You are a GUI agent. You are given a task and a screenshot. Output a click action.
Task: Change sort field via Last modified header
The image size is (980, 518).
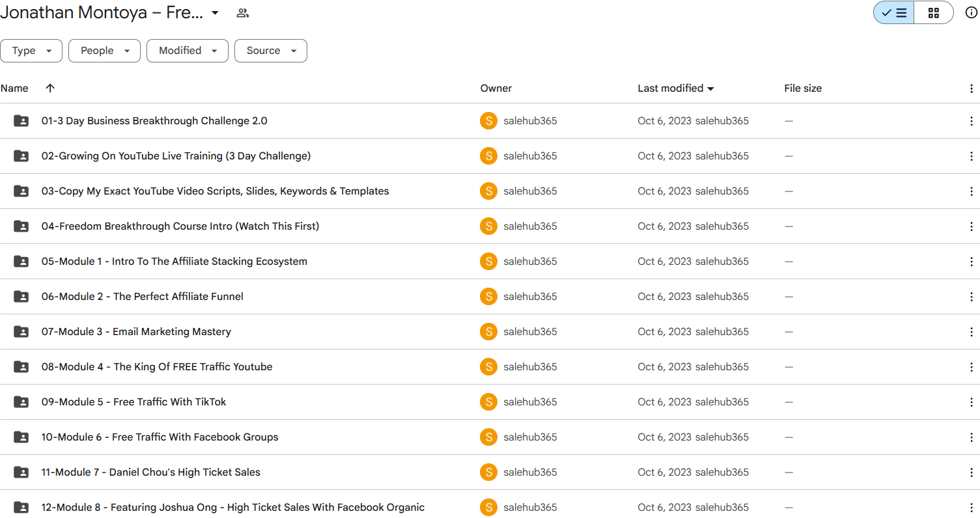point(676,89)
